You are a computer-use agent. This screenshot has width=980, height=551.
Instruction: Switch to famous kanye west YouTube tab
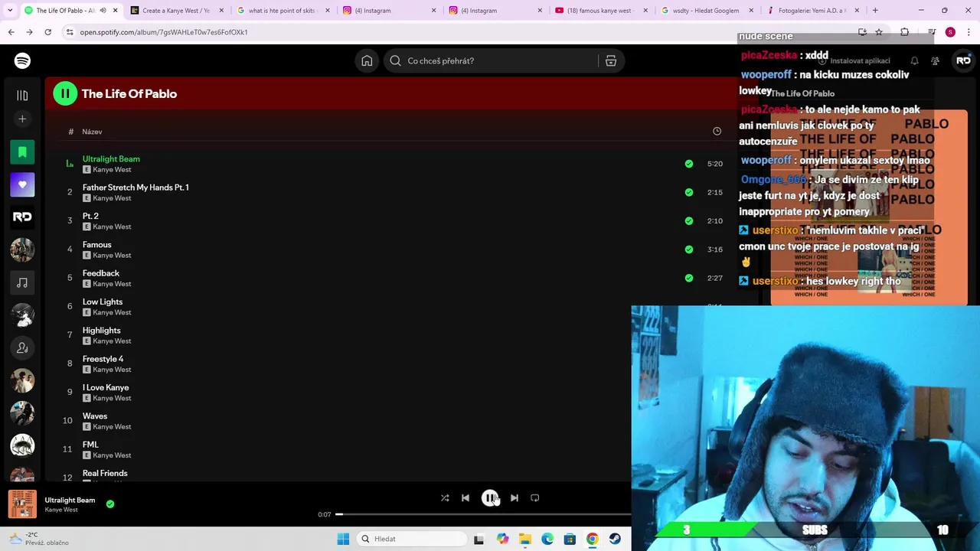pos(601,11)
